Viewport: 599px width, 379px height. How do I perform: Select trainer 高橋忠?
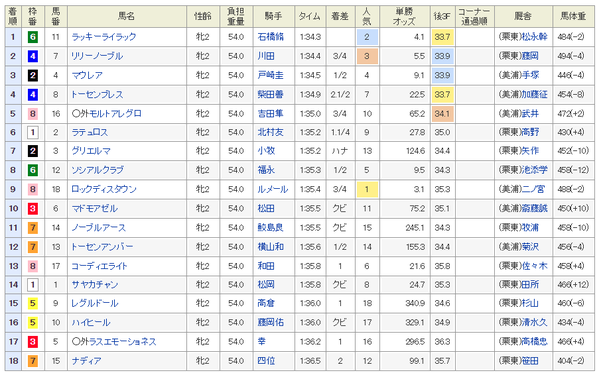click(x=534, y=342)
